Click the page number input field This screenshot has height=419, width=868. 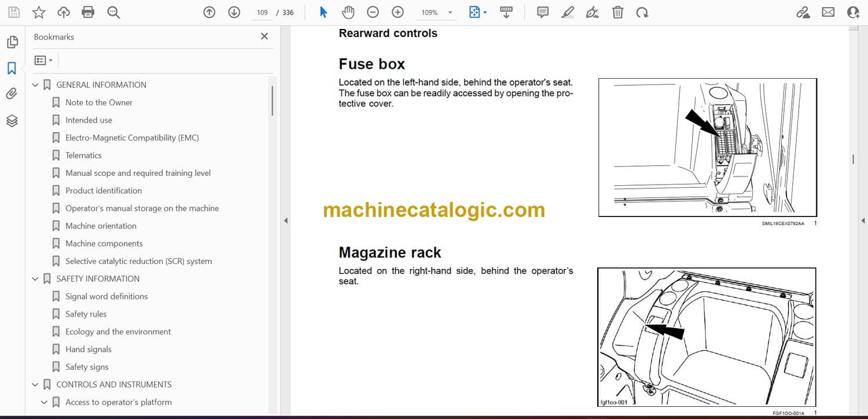tap(262, 12)
